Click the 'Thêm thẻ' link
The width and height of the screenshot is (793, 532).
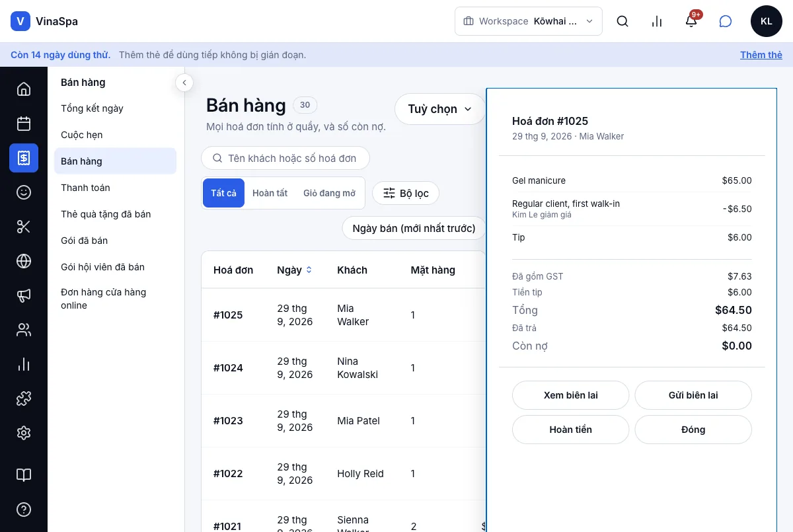(x=761, y=55)
